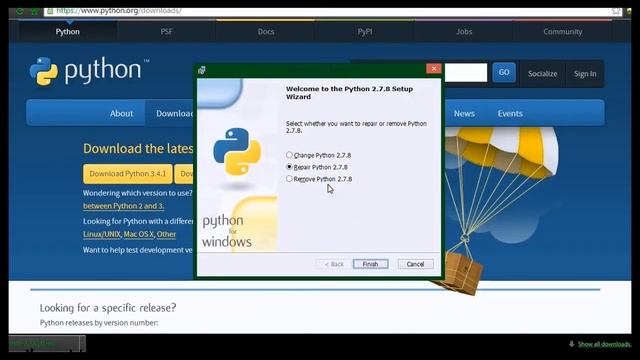This screenshot has width=640, height=360.
Task: Click the site search input field
Action: point(465,72)
